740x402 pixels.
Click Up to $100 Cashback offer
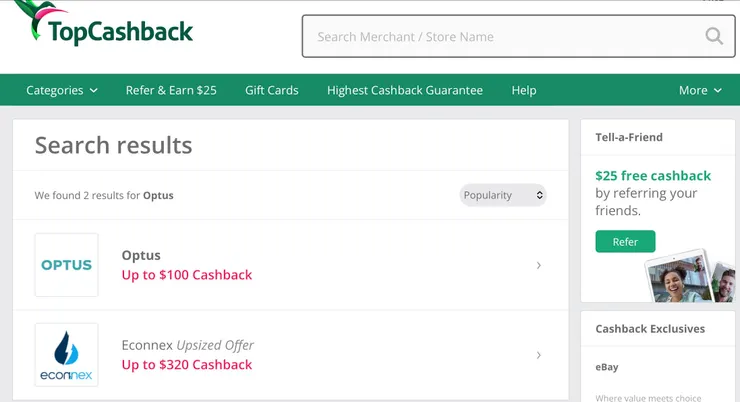point(187,275)
